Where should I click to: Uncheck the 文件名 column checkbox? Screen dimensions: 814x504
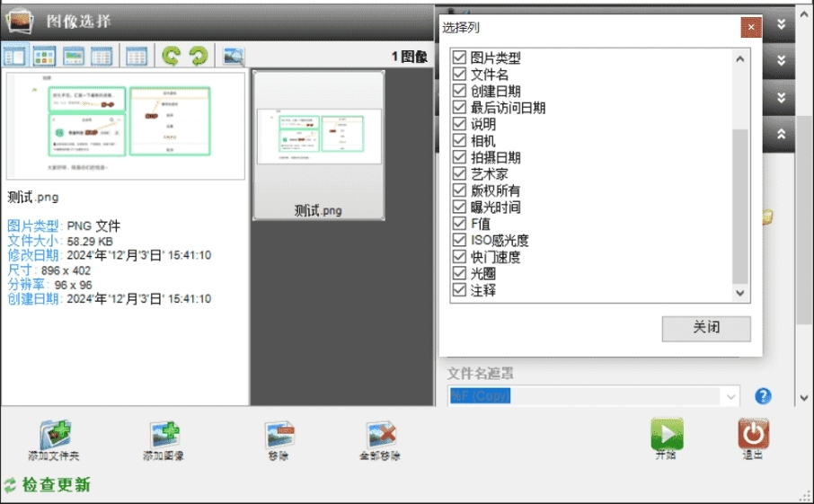(459, 74)
